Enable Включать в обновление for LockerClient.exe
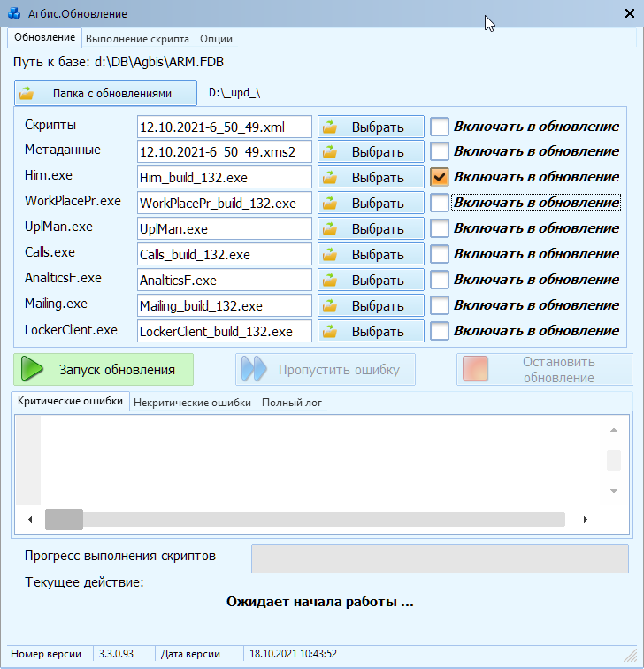The width and height of the screenshot is (644, 669). (x=440, y=331)
